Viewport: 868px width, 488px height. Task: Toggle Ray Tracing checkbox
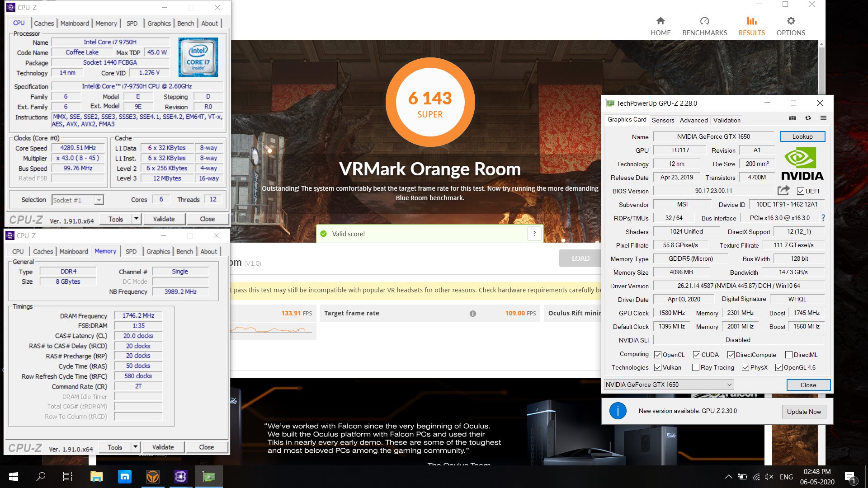(x=696, y=367)
